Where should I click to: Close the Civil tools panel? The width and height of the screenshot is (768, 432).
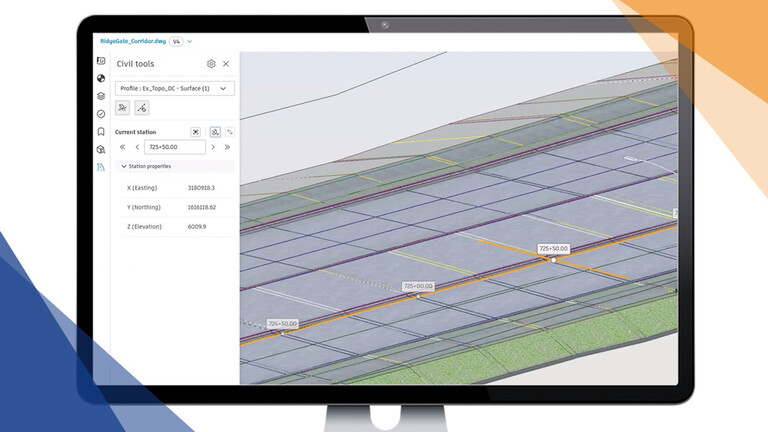click(226, 64)
